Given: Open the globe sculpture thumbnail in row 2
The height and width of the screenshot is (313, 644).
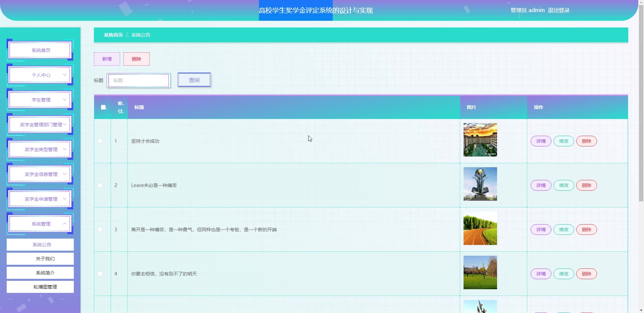Looking at the screenshot, I should click(x=480, y=184).
